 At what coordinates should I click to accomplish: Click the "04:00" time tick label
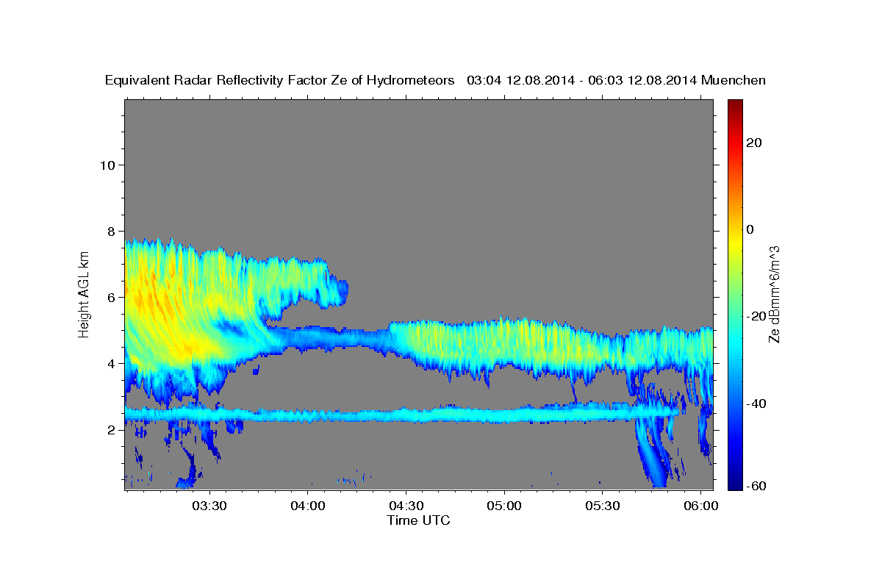pos(307,506)
